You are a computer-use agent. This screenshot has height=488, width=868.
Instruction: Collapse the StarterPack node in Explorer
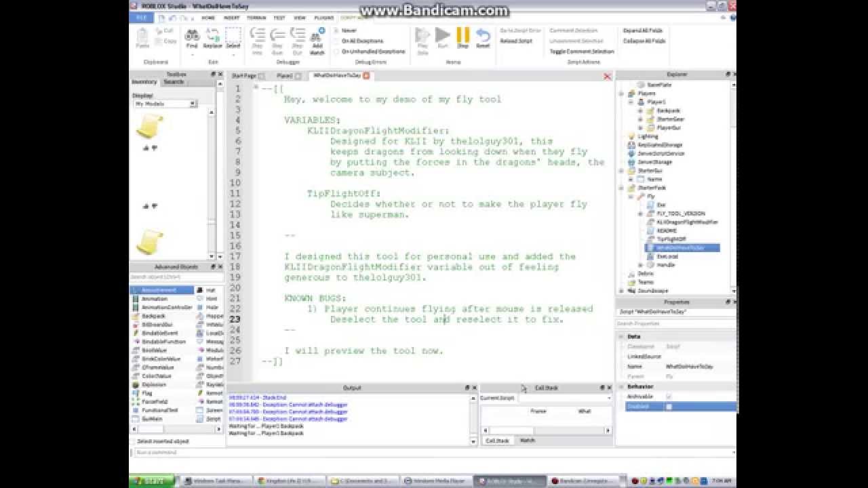[x=622, y=188]
